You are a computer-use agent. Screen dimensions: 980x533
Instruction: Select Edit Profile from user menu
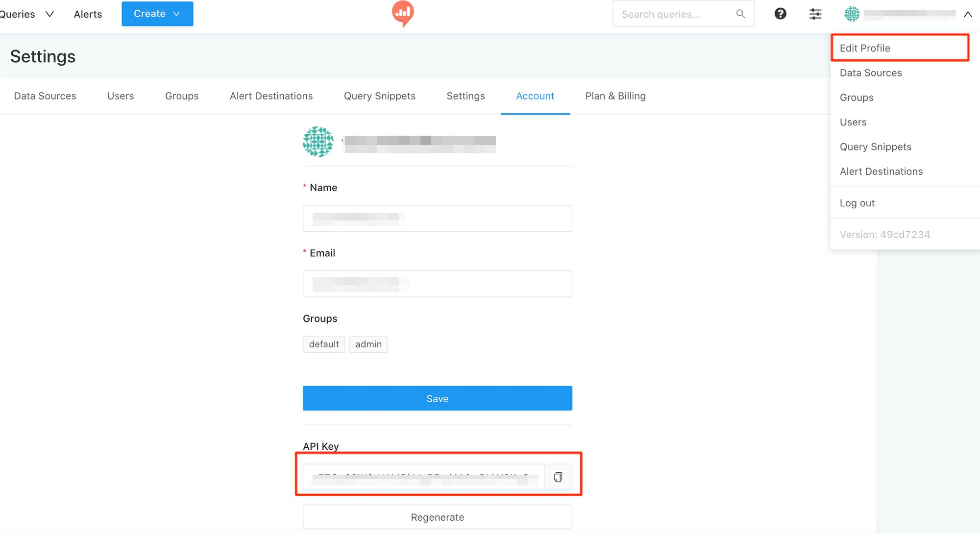click(865, 48)
